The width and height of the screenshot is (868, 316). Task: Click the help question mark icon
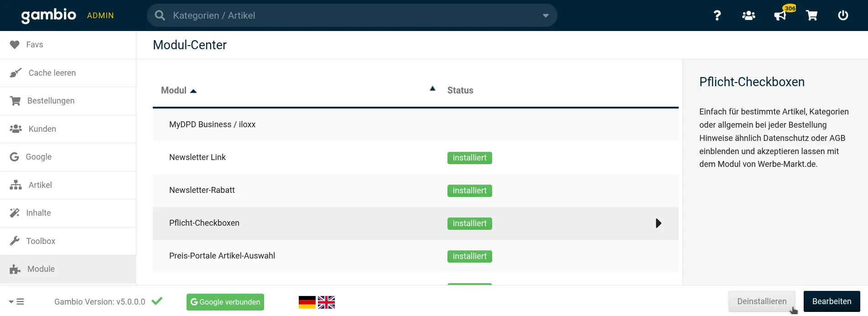click(x=717, y=16)
